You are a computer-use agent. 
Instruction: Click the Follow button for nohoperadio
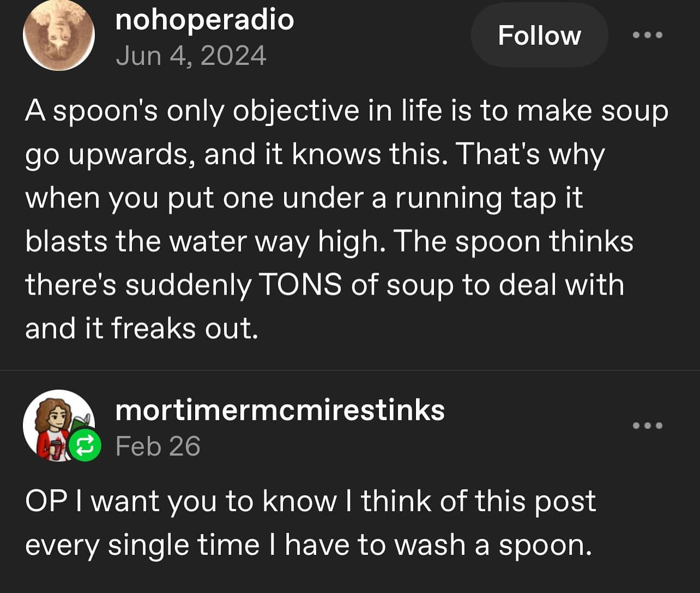click(539, 35)
